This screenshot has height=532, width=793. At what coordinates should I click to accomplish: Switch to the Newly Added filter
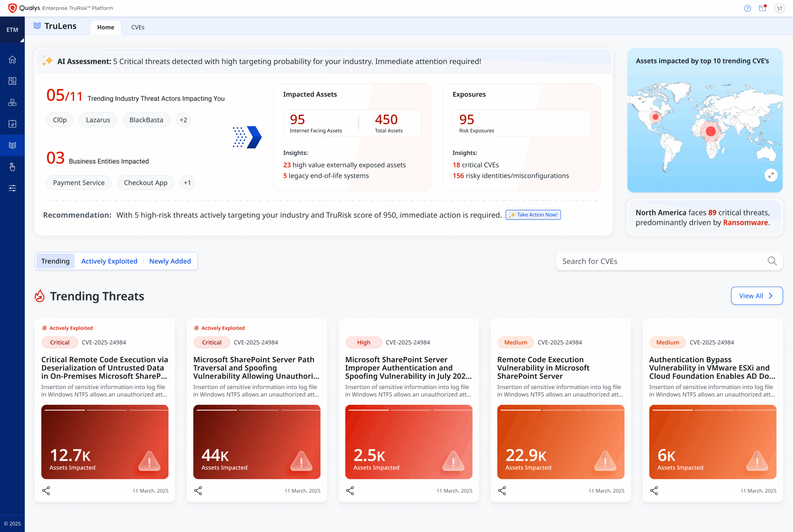(x=170, y=261)
